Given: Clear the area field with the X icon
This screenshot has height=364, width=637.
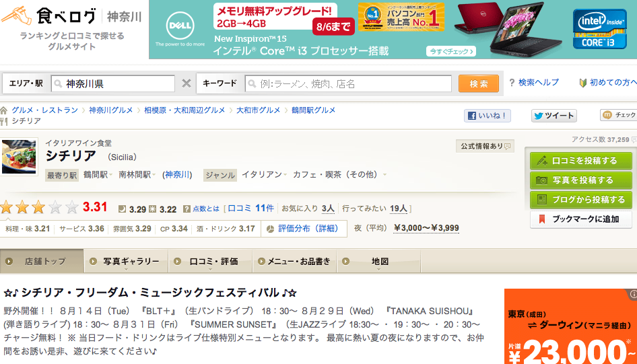Looking at the screenshot, I should tap(187, 83).
